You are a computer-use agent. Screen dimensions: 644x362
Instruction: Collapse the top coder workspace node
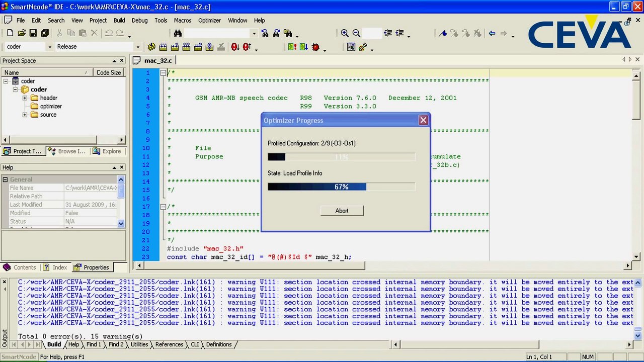pos(6,81)
